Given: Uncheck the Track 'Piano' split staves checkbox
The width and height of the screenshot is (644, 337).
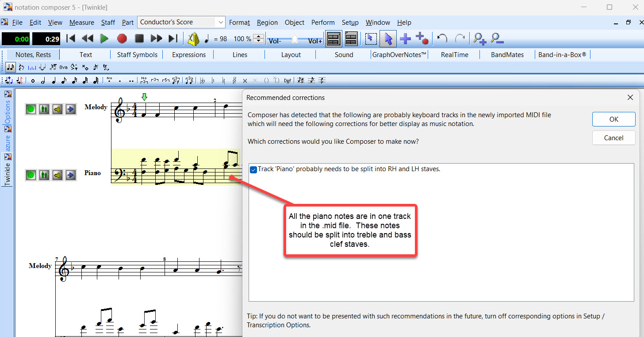Looking at the screenshot, I should [253, 169].
